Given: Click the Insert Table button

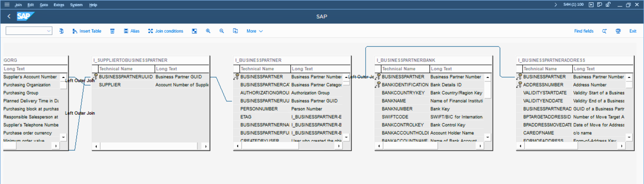Looking at the screenshot, I should (x=87, y=31).
